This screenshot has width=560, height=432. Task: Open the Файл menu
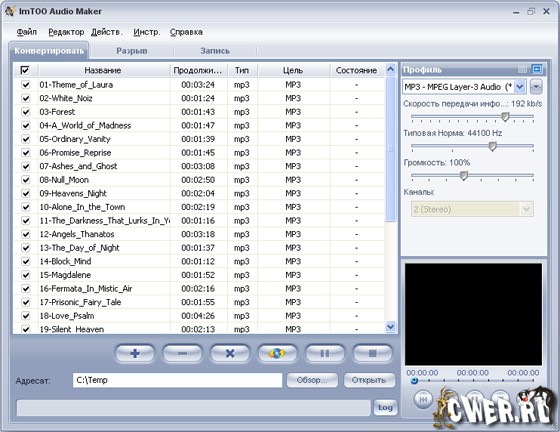point(26,32)
